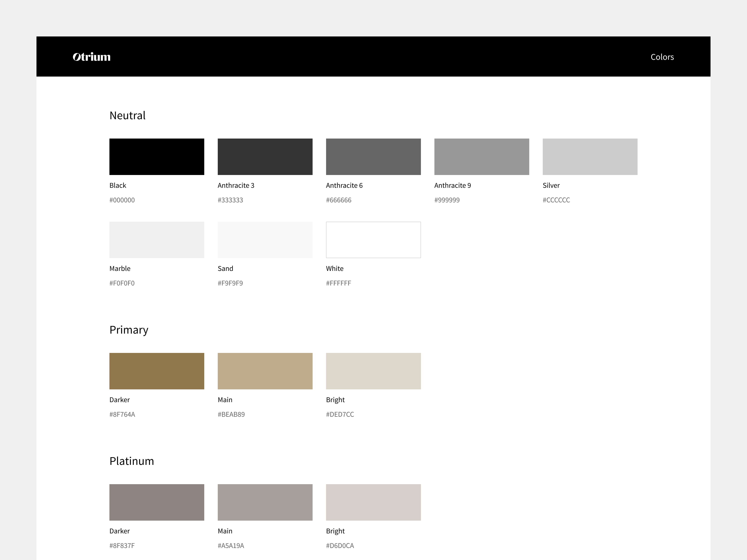
Task: Select the White outlined swatch
Action: pyautogui.click(x=373, y=240)
